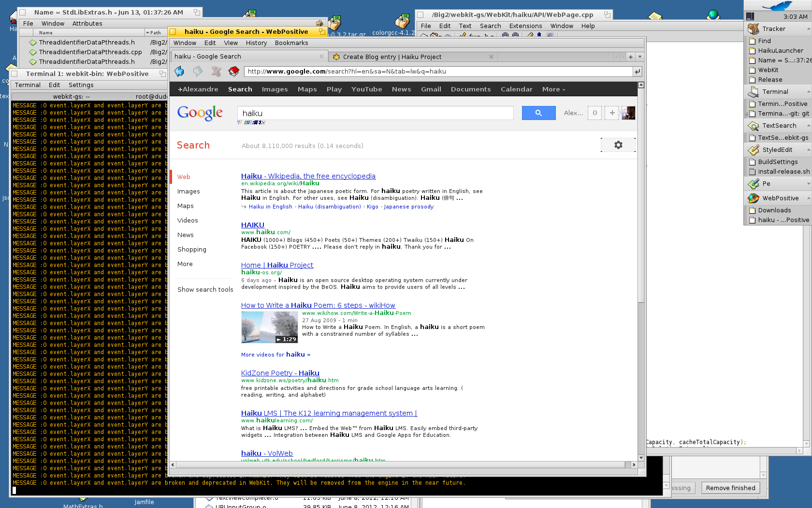Click the Haiku leaf logo in Deskbar

[x=777, y=5]
